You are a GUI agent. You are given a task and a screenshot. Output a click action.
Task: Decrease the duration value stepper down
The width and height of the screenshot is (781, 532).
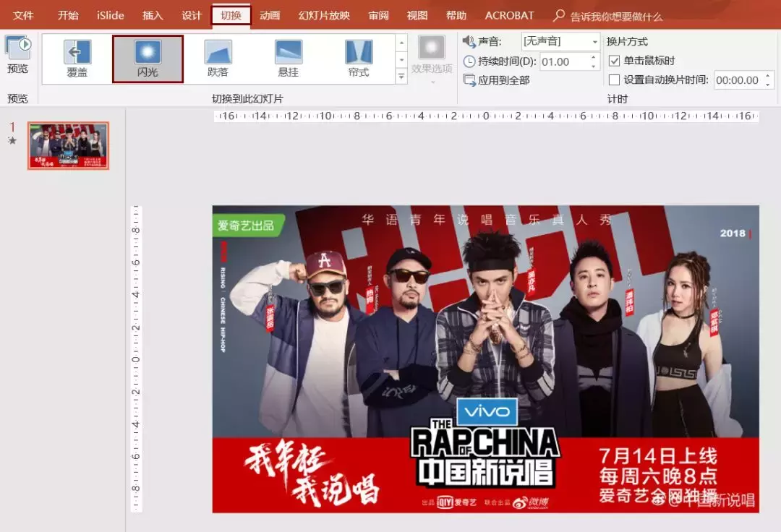593,66
